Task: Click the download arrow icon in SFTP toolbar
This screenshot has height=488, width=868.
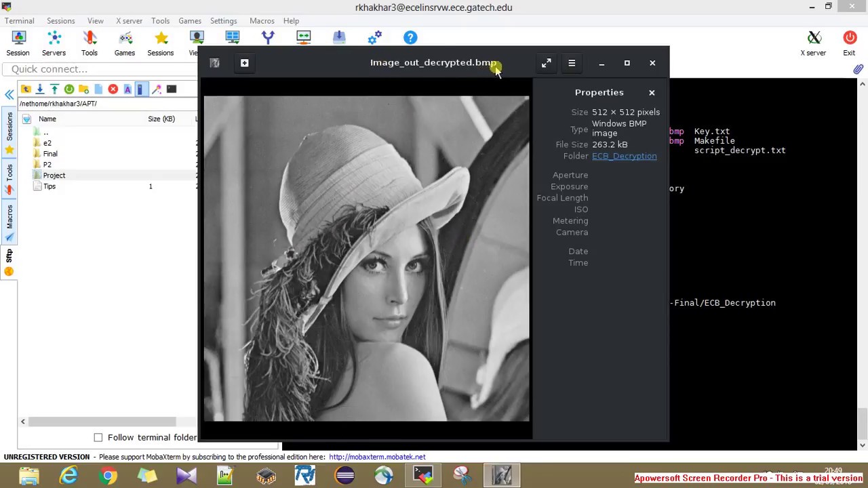Action: point(40,89)
